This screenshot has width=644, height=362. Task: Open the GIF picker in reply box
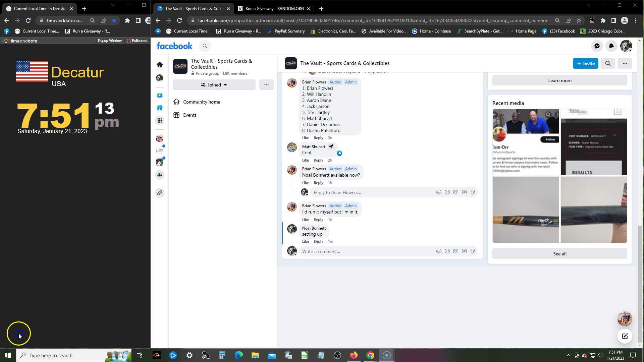click(x=464, y=192)
